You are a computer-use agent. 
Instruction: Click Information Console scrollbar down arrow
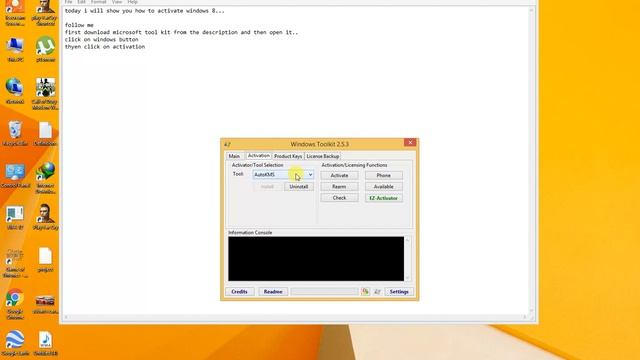[407, 278]
